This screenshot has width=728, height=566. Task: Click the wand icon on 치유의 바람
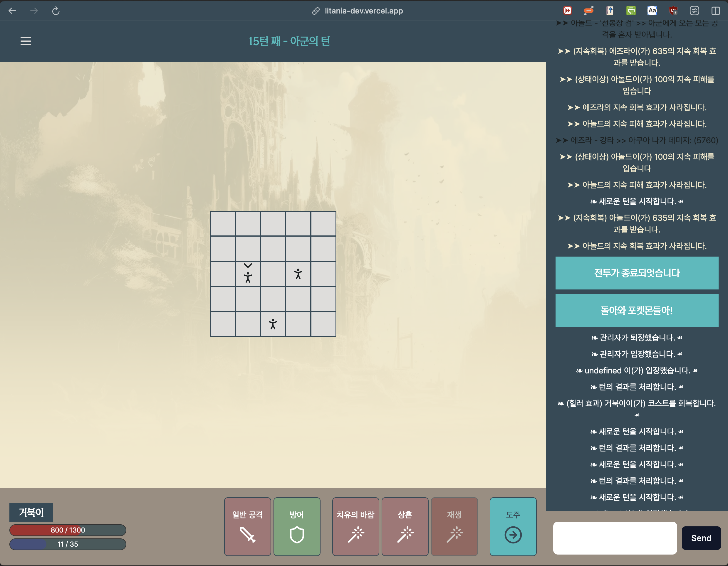(356, 535)
